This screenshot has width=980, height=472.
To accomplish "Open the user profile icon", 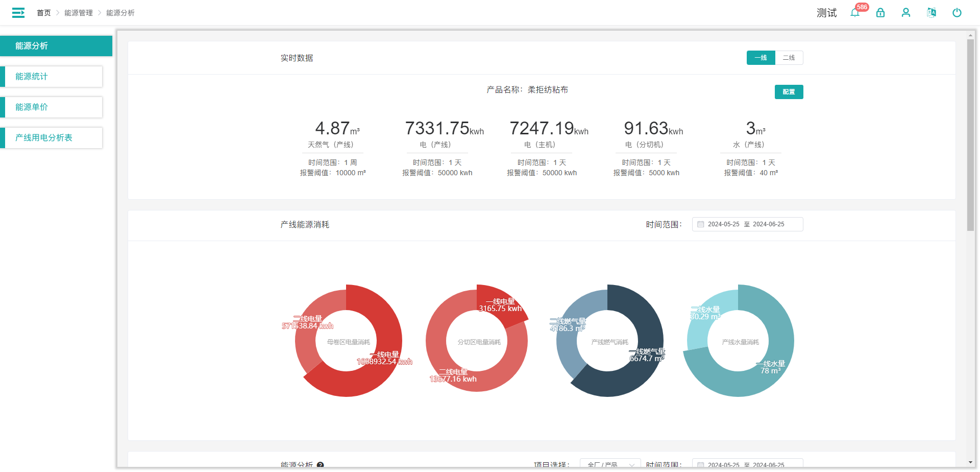I will click(906, 13).
